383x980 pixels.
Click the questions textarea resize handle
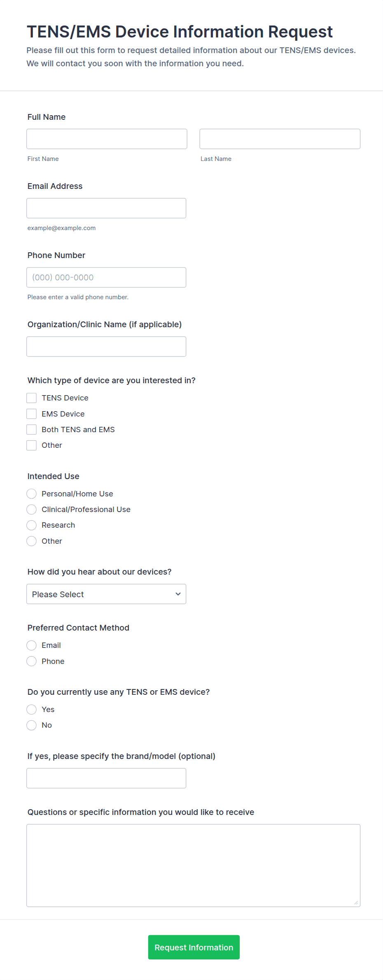356,903
